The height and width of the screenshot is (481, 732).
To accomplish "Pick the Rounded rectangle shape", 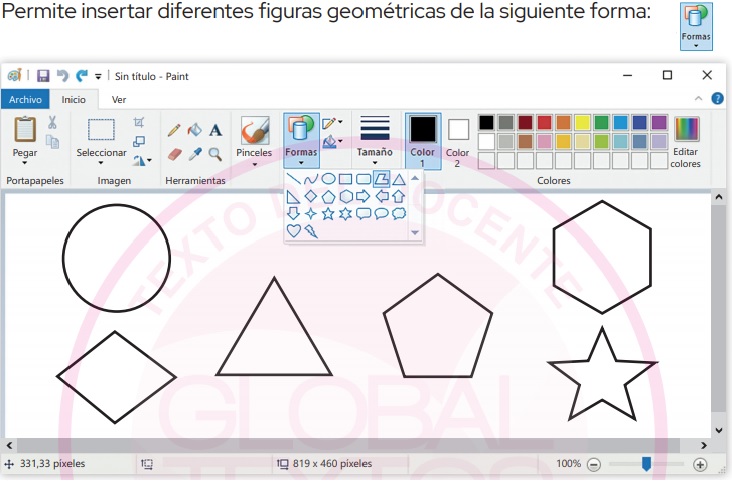I will pos(363,179).
